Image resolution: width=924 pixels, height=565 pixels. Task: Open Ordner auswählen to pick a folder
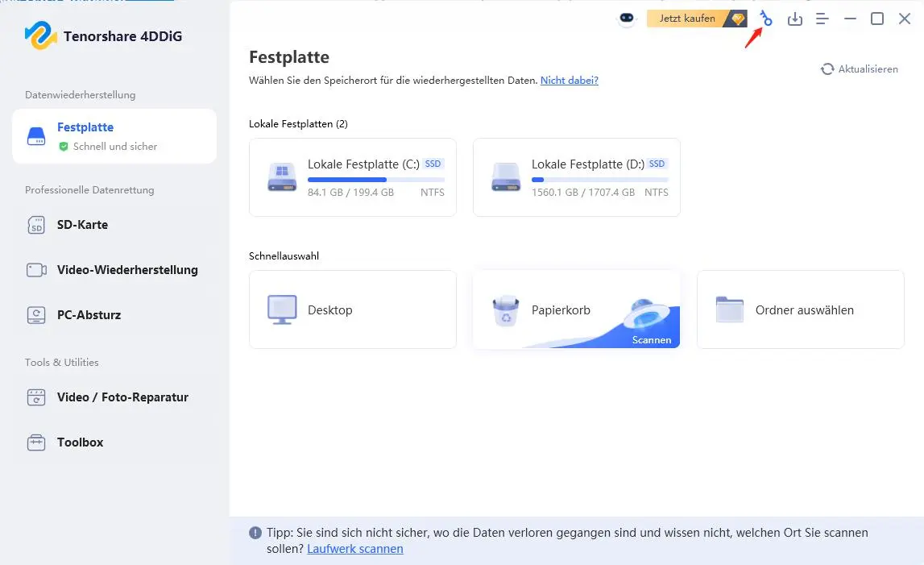[x=800, y=310]
